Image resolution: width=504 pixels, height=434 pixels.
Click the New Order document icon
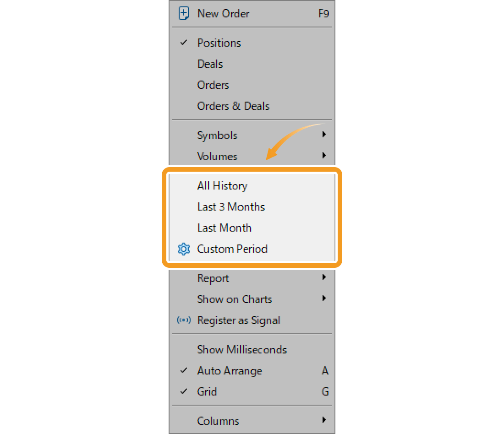(x=184, y=13)
